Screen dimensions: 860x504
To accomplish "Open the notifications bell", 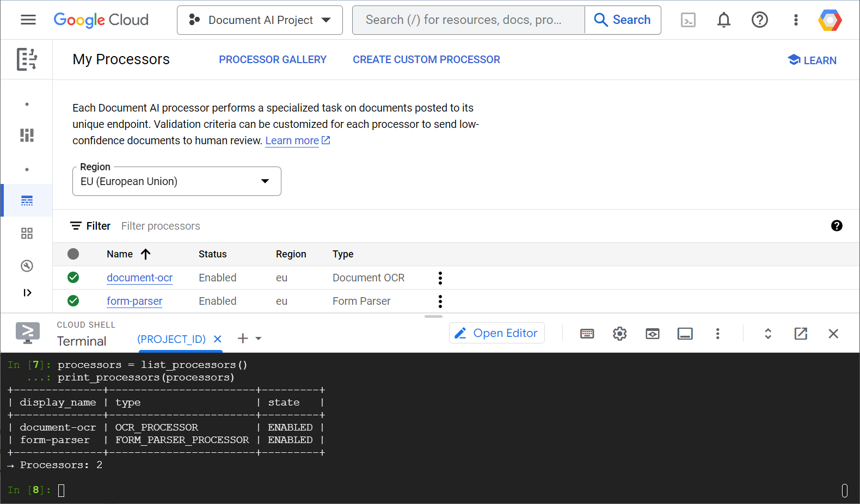I will click(723, 20).
